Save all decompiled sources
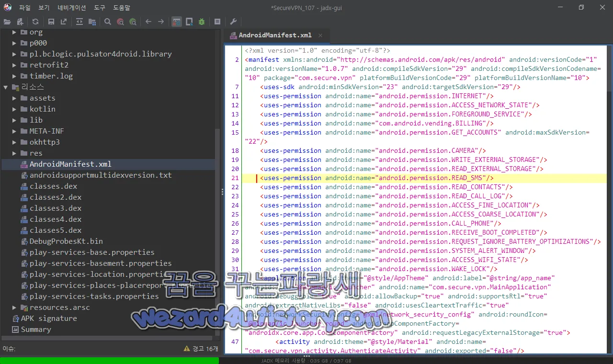Viewport: 613px width, 364px height. [x=51, y=22]
